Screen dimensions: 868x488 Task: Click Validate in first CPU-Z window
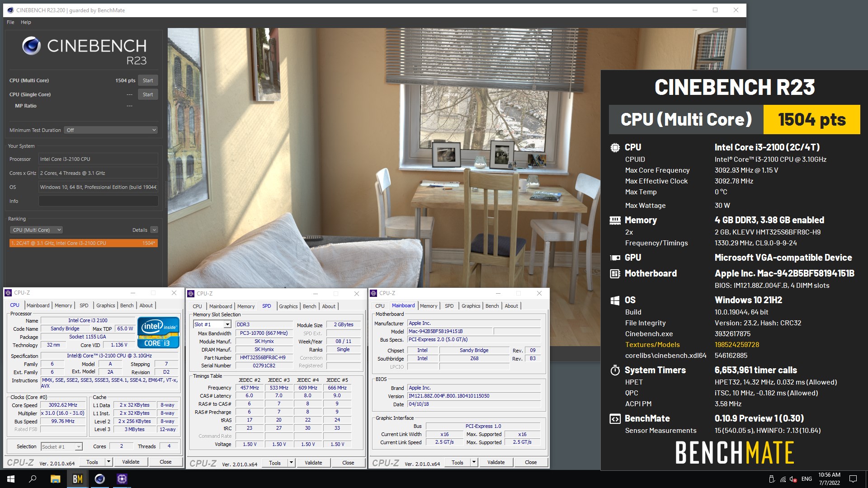131,462
